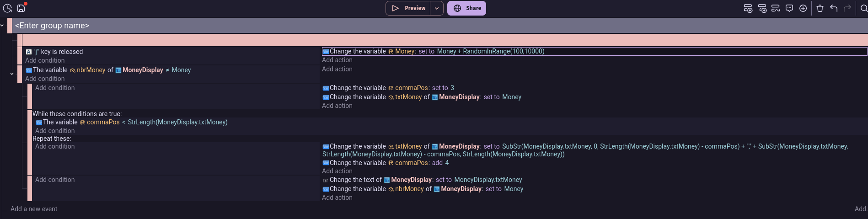Open the history clock icon at top left
The width and height of the screenshot is (868, 219).
8,8
